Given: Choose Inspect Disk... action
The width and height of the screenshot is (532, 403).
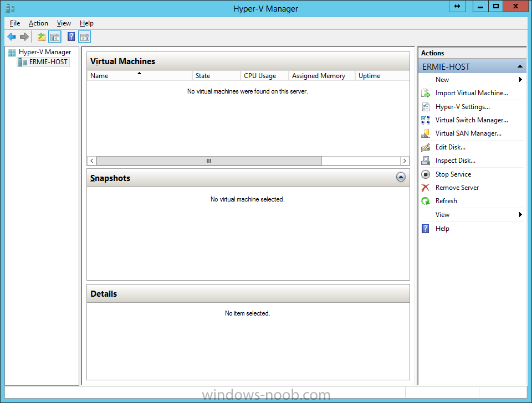Looking at the screenshot, I should pos(456,161).
